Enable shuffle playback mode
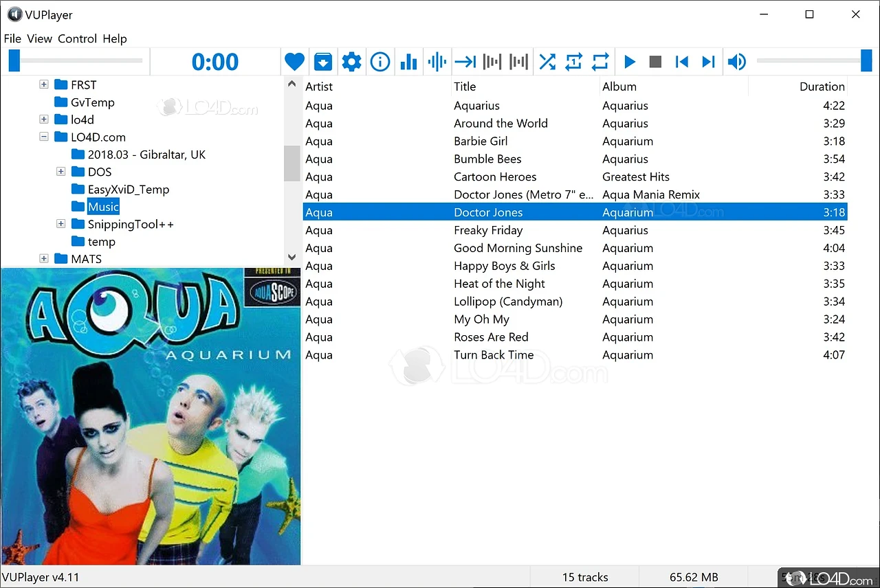 tap(547, 61)
